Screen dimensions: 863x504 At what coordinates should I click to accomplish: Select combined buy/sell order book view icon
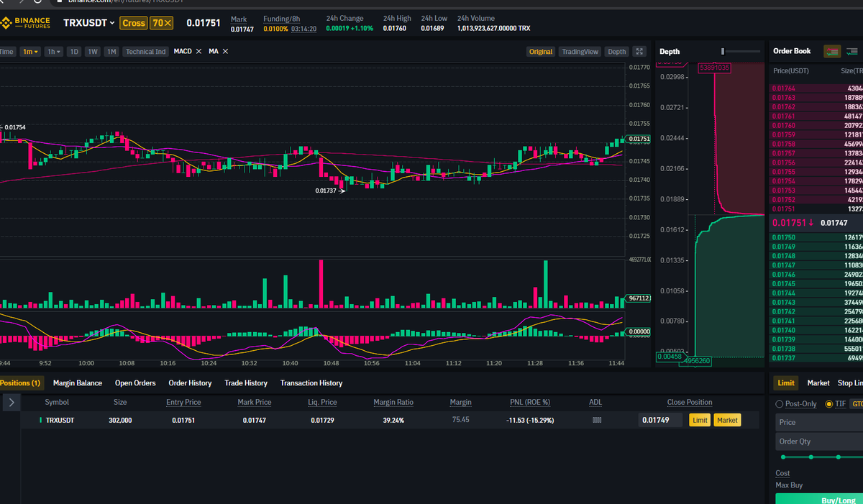[x=832, y=51]
